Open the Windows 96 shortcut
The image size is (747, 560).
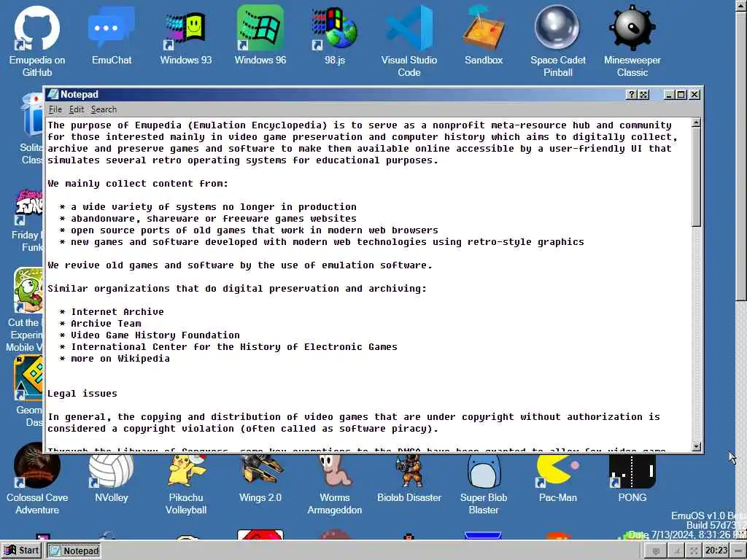click(x=260, y=35)
